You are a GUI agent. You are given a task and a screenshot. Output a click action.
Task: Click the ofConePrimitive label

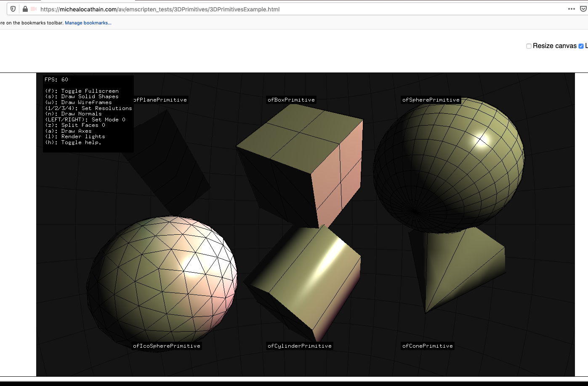pos(427,346)
